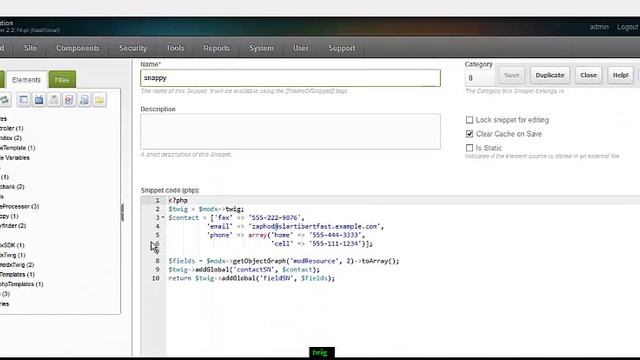Image resolution: width=640 pixels, height=360 pixels.
Task: Select the tree category 'modxTwig (2)'
Action: coord(17,264)
